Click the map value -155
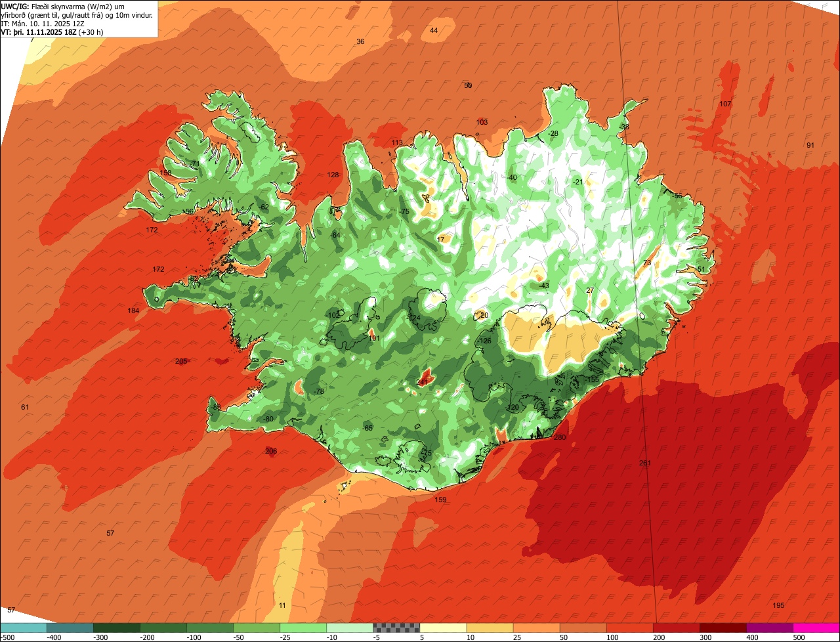Viewport: 840px width, 642px height. (592, 379)
